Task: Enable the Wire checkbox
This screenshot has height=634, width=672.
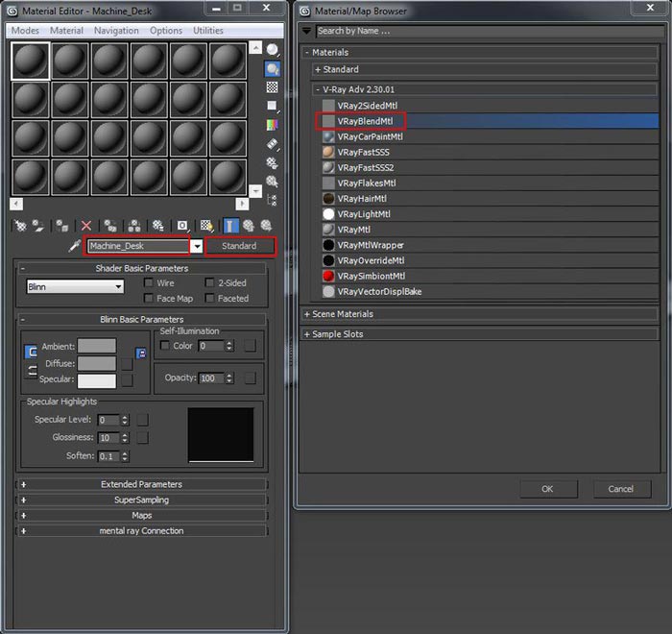Action: point(148,282)
